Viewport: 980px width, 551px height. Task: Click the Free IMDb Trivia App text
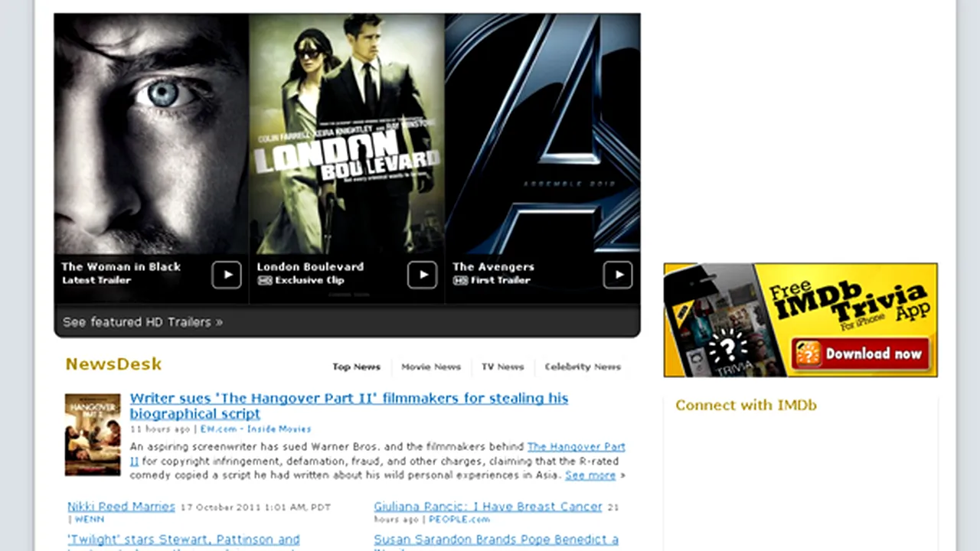click(850, 301)
